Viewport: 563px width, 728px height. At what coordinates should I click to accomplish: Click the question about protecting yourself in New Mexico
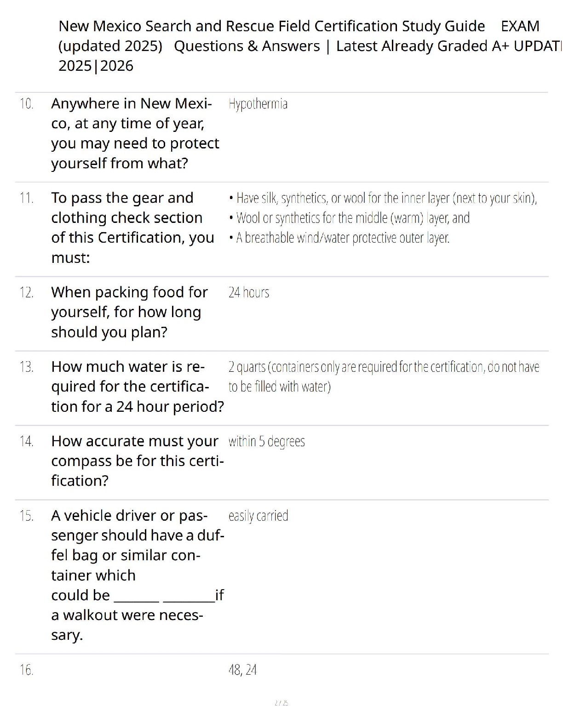(x=135, y=133)
